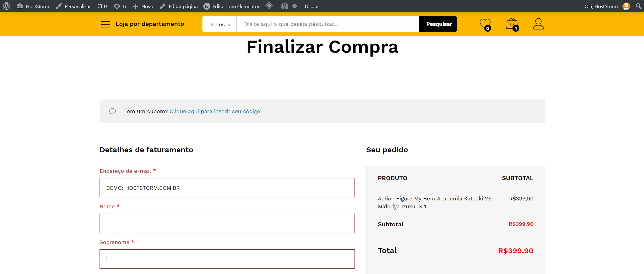The height and width of the screenshot is (274, 644).
Task: Click the updates icon showing 6
Action: pos(119,6)
